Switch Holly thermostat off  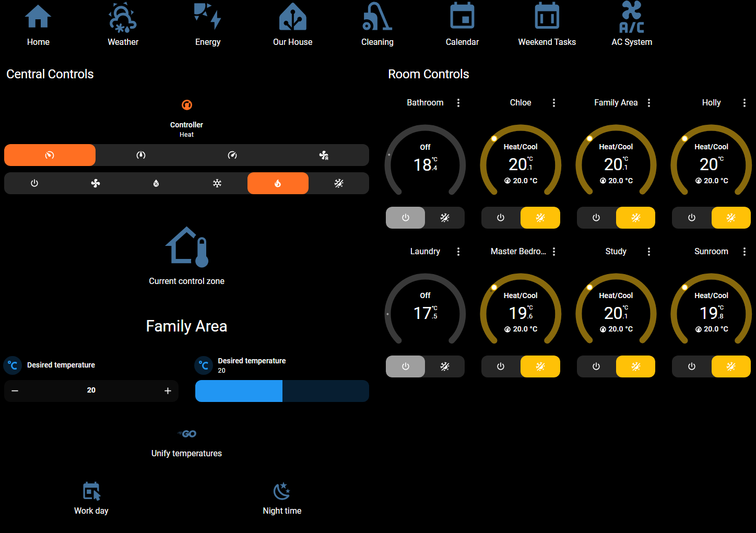692,218
